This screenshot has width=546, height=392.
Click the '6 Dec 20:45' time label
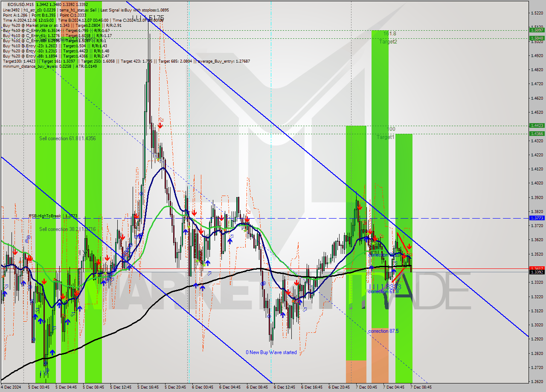[339, 387]
